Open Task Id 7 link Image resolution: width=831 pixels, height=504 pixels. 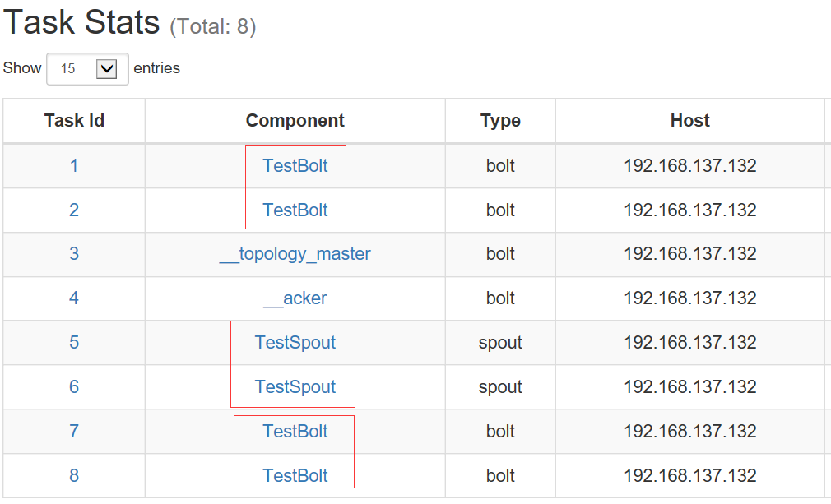pos(74,432)
